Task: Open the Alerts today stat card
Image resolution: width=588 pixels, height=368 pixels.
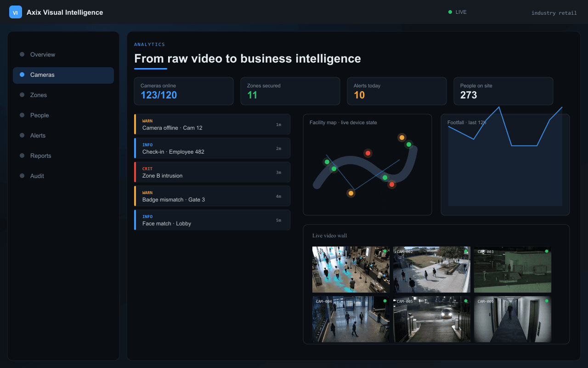Action: coord(397,91)
